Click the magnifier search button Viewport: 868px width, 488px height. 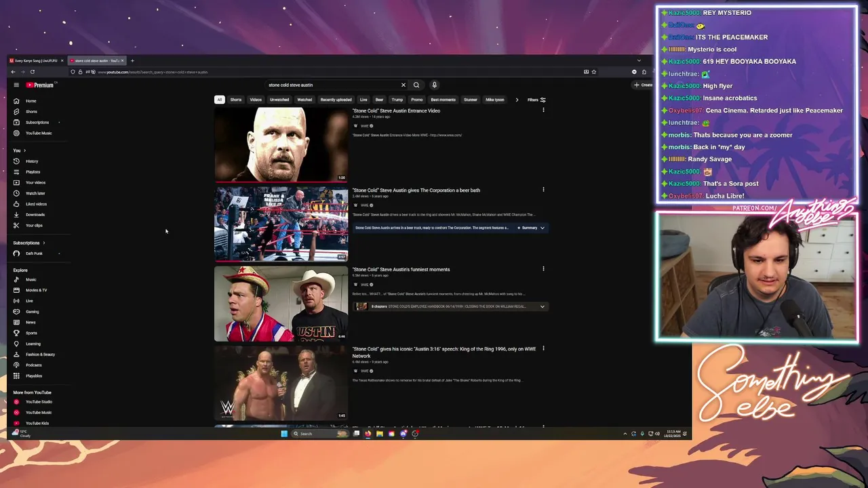[416, 85]
